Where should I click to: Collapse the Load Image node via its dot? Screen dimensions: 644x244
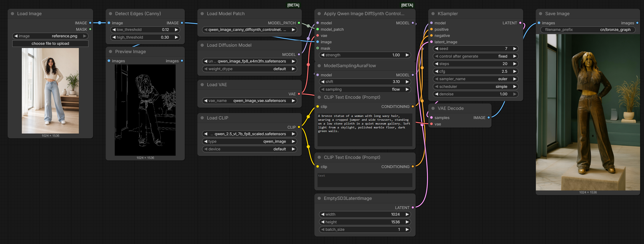click(x=13, y=14)
